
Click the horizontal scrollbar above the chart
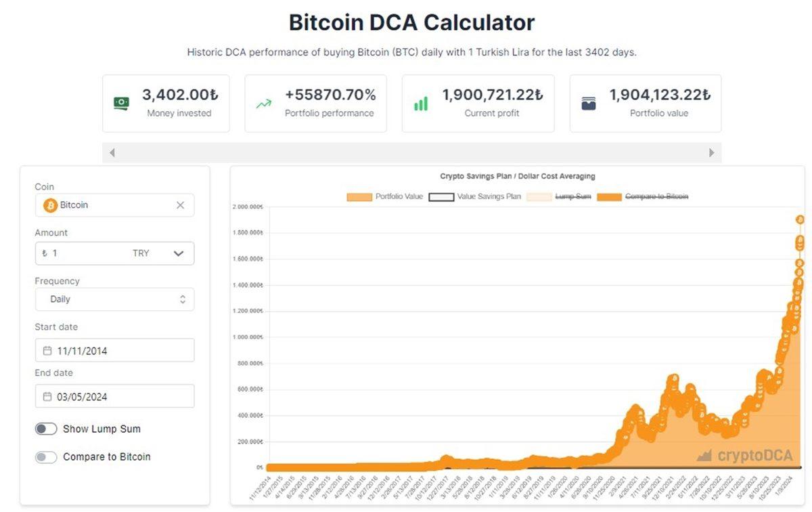click(413, 153)
